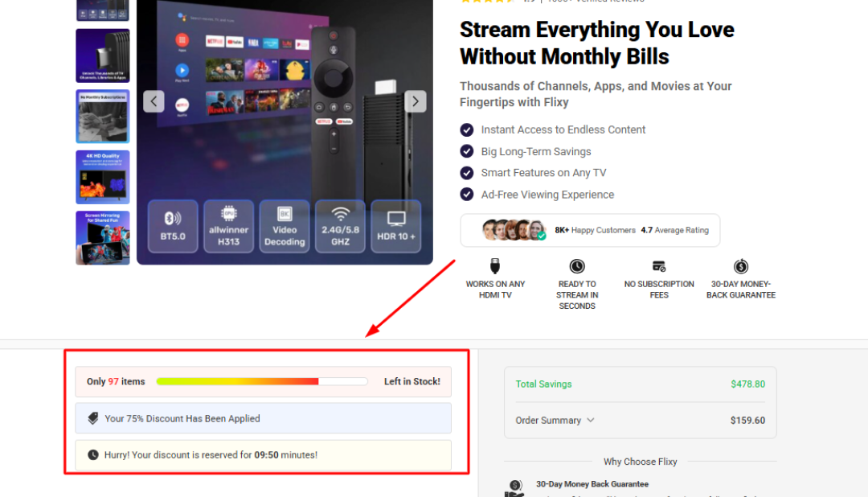Click the Video Decoding feature badge

[285, 226]
